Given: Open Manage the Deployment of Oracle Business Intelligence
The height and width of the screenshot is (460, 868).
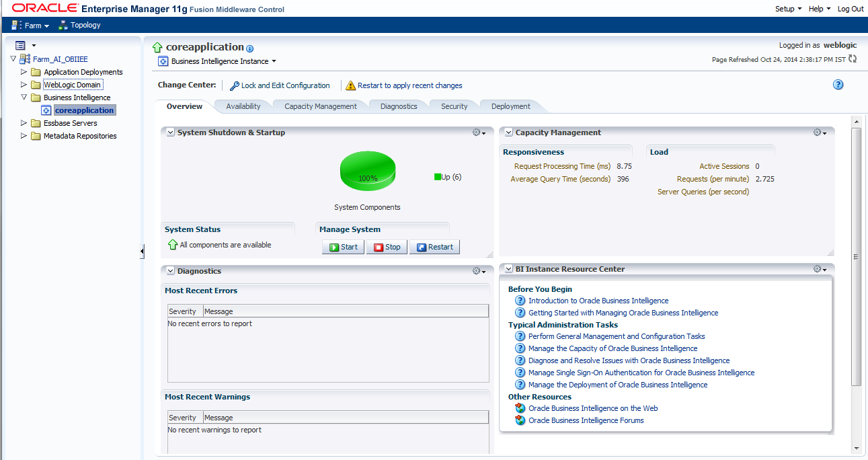Looking at the screenshot, I should pos(618,385).
